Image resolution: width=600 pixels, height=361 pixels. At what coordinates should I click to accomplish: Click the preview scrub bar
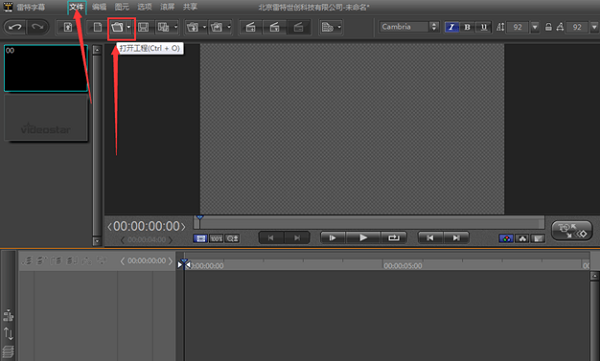click(369, 222)
